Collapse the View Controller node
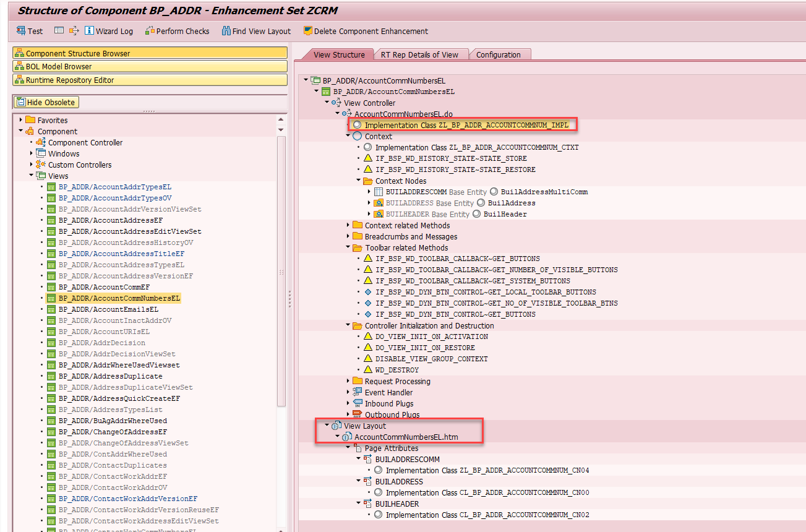Image resolution: width=806 pixels, height=532 pixels. (326, 102)
